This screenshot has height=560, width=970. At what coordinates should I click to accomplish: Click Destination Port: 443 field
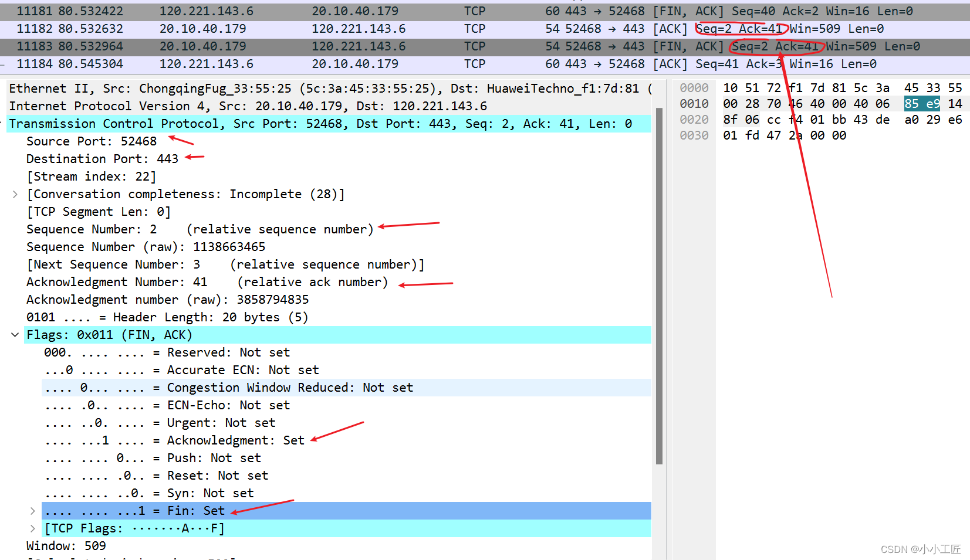coord(102,159)
